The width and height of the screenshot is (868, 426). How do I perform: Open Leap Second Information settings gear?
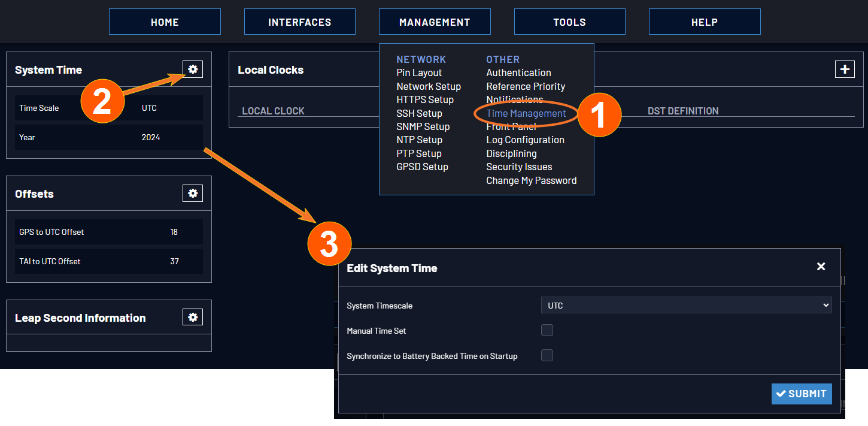coord(193,318)
